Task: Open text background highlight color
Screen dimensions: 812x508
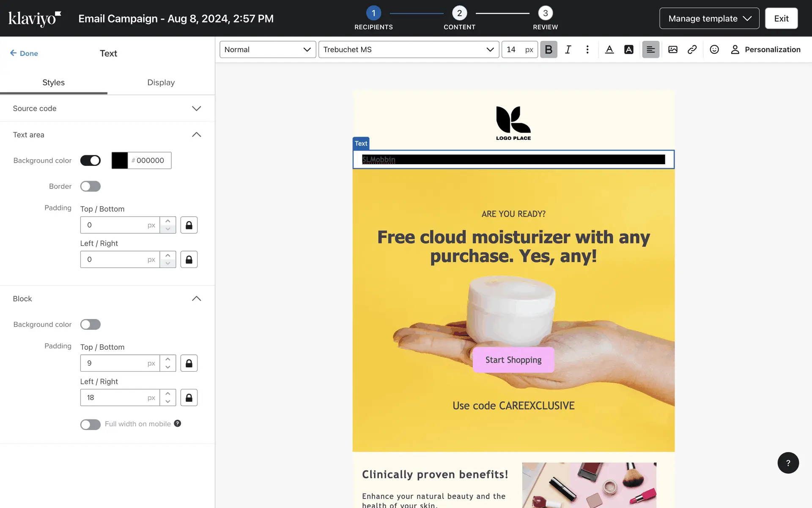Action: (629, 50)
